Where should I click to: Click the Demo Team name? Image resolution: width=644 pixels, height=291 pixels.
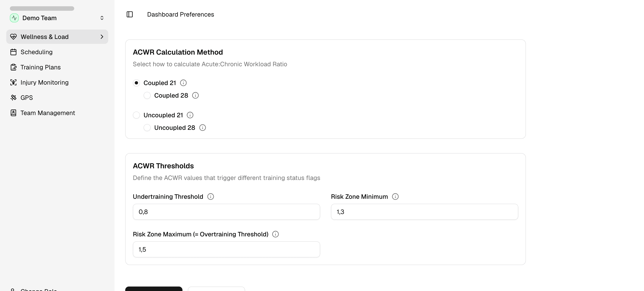40,18
